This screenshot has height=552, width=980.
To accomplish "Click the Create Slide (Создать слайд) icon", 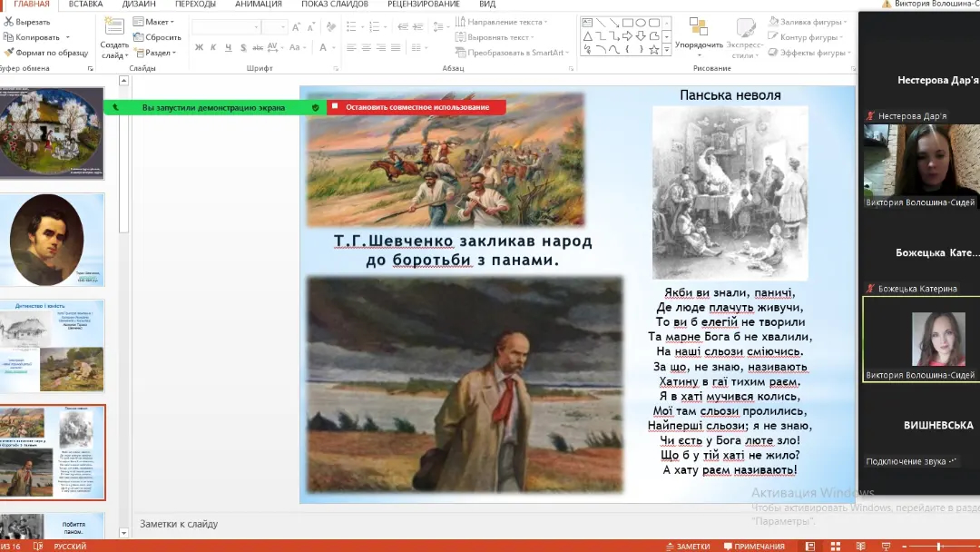I will click(x=114, y=27).
